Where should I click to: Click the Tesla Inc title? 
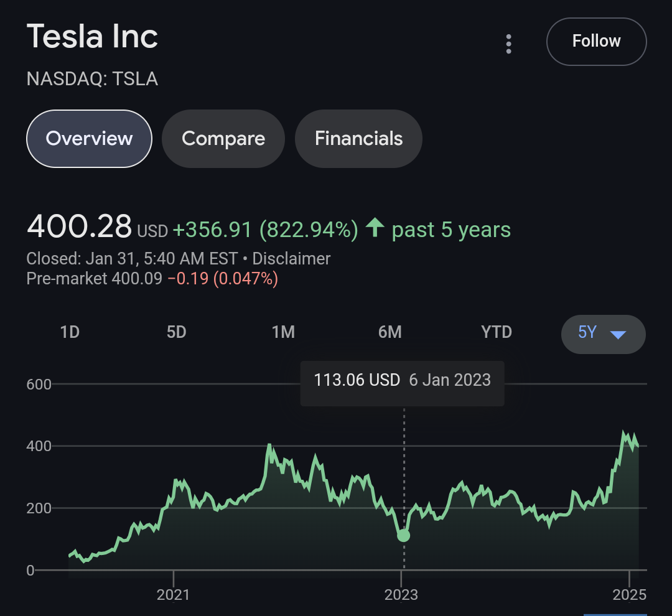pos(92,37)
